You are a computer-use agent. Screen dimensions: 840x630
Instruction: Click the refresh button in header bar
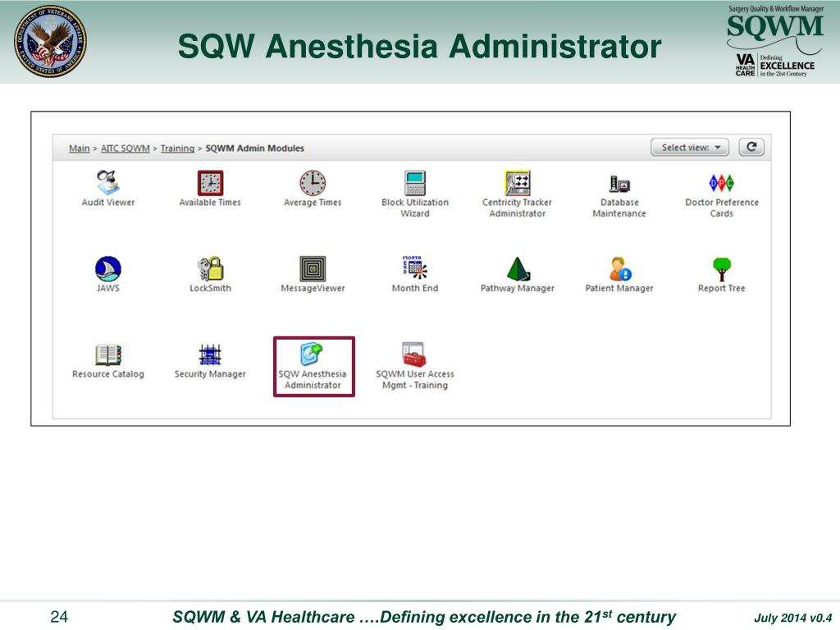coord(751,148)
